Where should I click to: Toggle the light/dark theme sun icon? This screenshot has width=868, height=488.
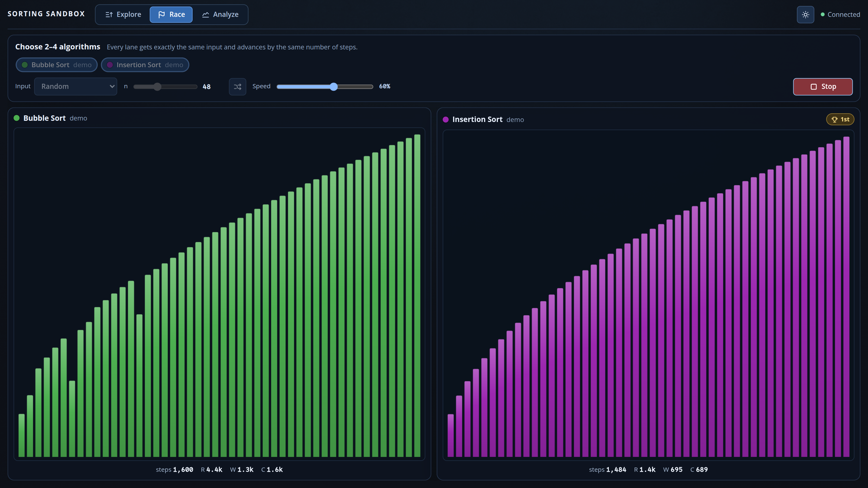click(x=805, y=14)
